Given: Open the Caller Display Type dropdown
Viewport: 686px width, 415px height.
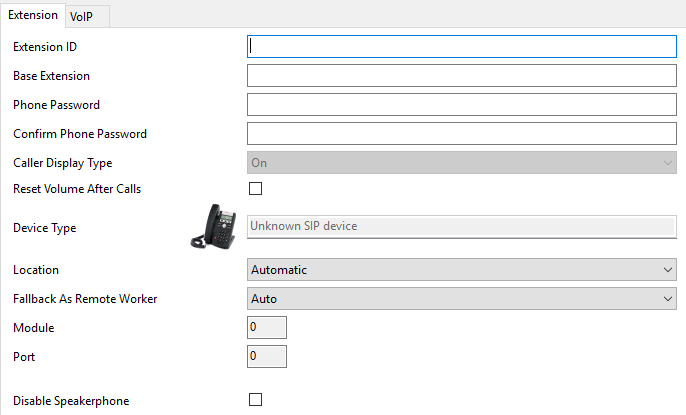Looking at the screenshot, I should (461, 163).
